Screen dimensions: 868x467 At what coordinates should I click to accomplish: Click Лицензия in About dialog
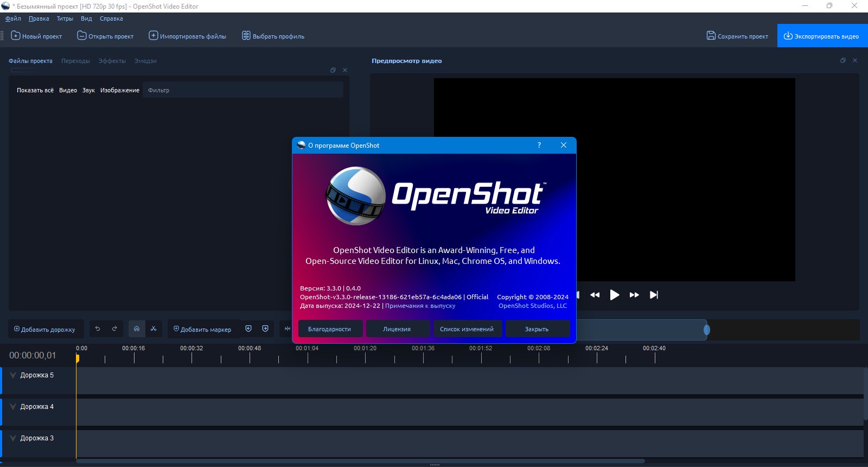[397, 329]
